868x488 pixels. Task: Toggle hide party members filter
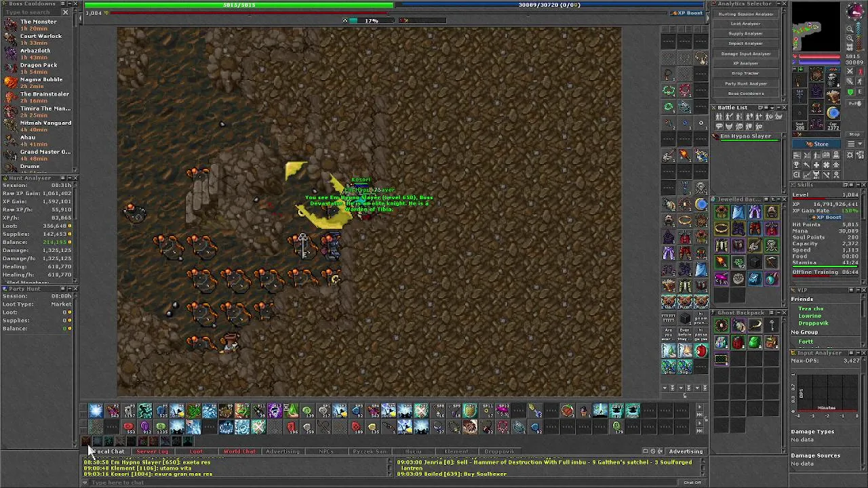pos(749,126)
